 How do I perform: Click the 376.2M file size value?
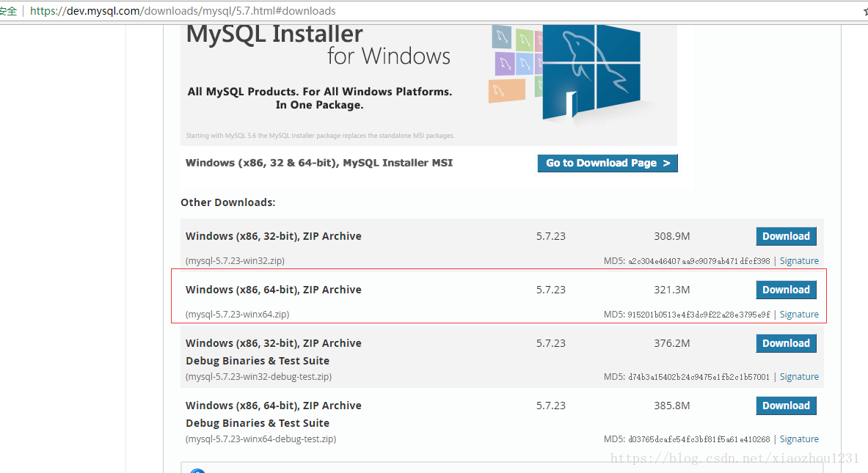point(672,343)
